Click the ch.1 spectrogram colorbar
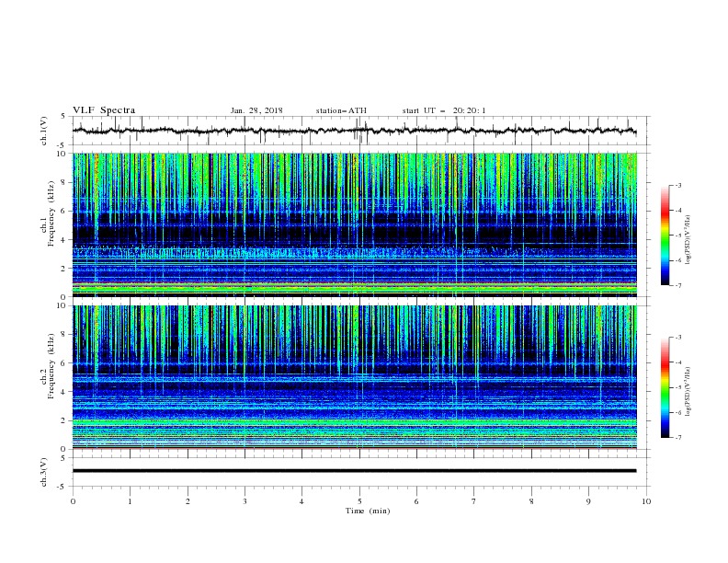Viewport: 728px width, 563px height. (x=665, y=236)
